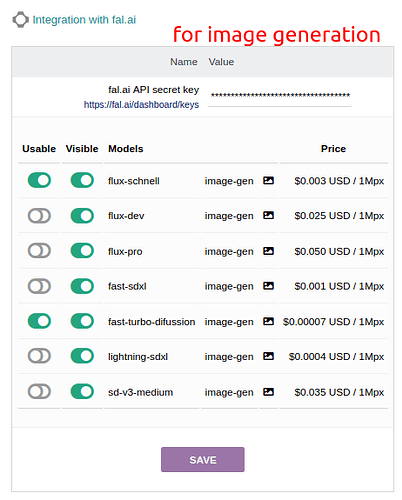This screenshot has height=500, width=402.
Task: Click the Price column header
Action: 333,149
